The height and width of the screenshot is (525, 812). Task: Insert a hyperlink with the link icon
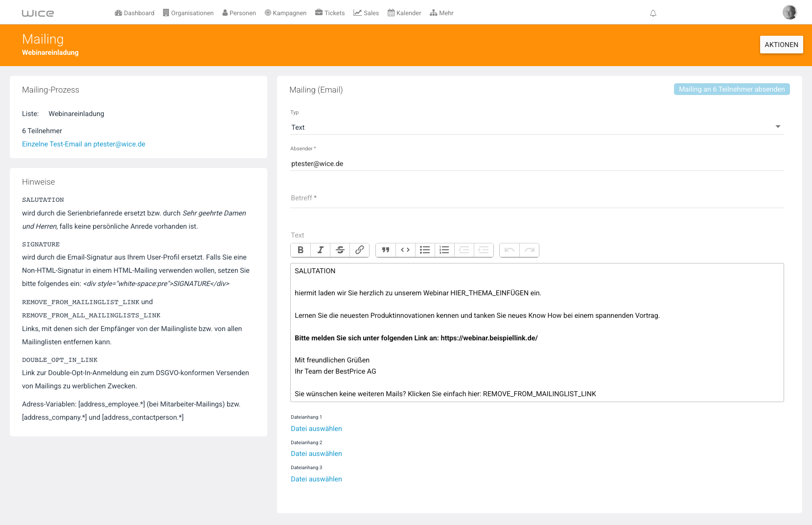click(360, 250)
